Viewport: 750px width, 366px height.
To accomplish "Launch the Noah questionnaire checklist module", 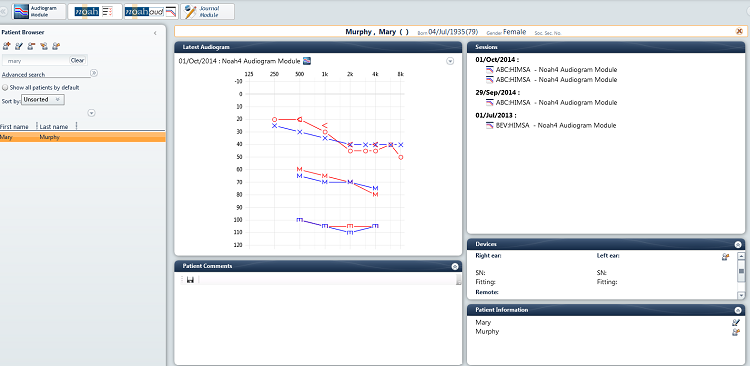I will click(x=95, y=11).
